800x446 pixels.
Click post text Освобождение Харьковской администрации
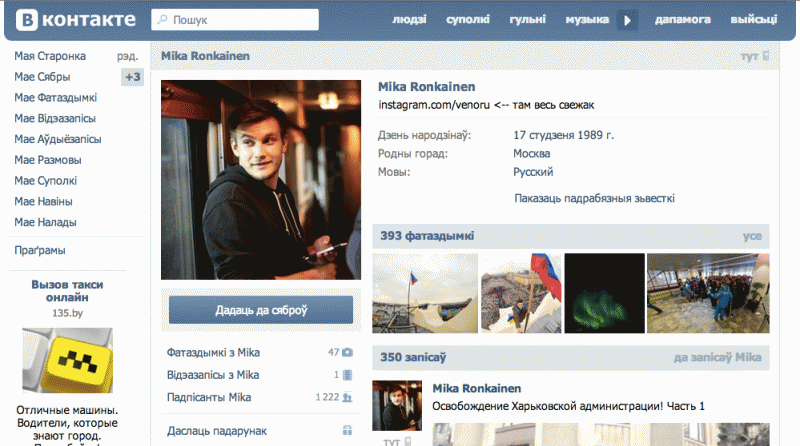(x=568, y=406)
